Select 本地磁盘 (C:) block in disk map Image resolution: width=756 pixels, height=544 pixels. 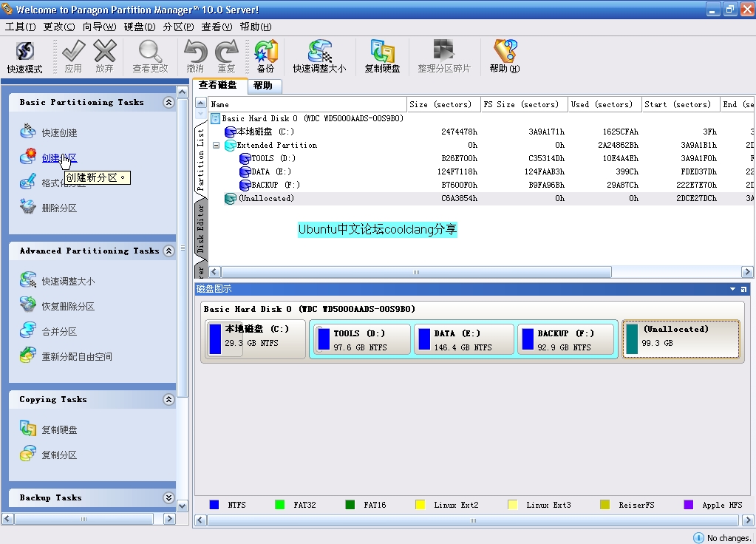click(255, 339)
